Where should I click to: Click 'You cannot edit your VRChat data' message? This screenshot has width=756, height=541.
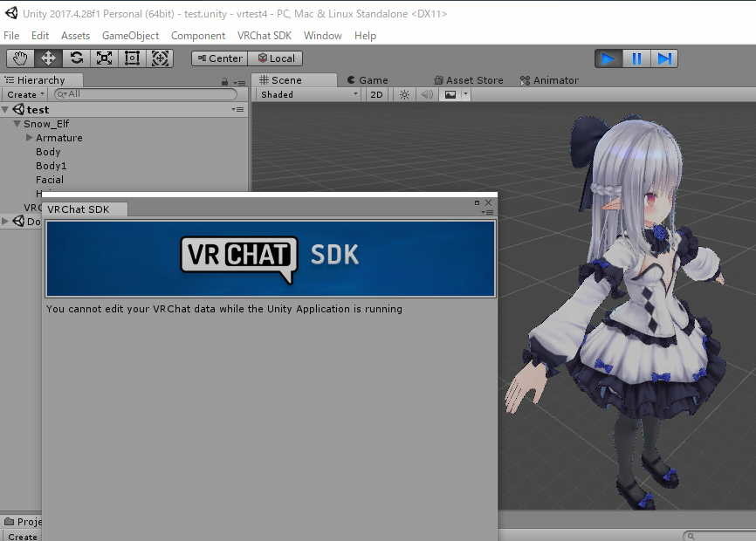[x=224, y=309]
